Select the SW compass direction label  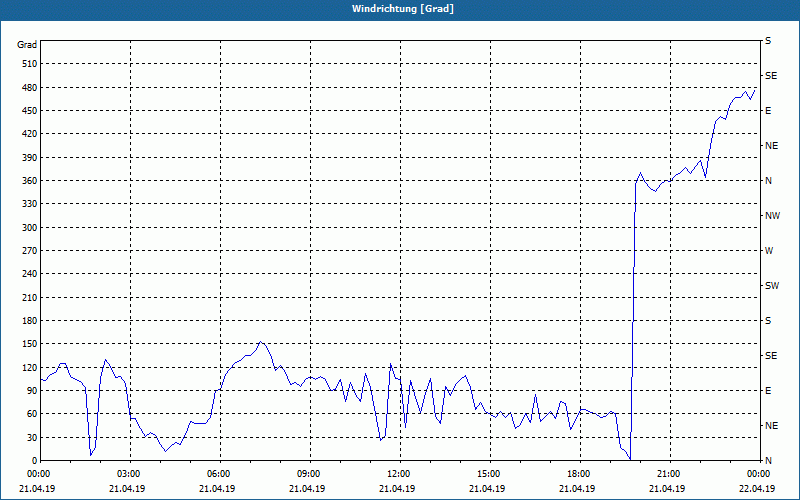pyautogui.click(x=772, y=286)
